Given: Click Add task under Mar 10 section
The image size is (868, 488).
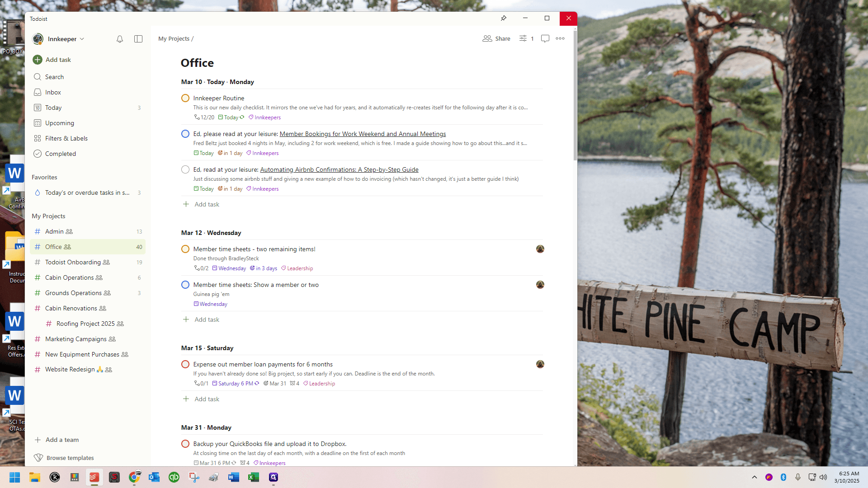Looking at the screenshot, I should [x=201, y=204].
